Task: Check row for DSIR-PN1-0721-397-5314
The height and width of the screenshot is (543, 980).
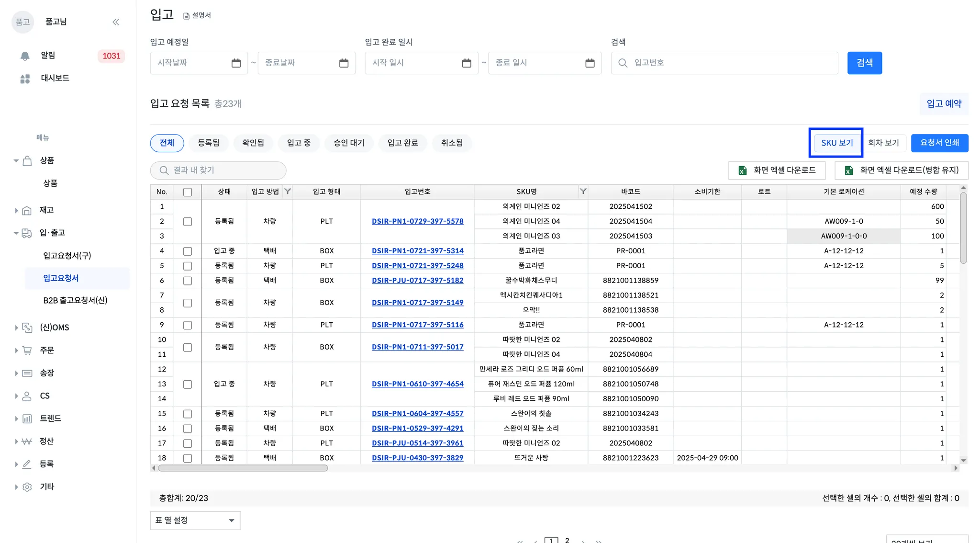Action: pyautogui.click(x=188, y=251)
